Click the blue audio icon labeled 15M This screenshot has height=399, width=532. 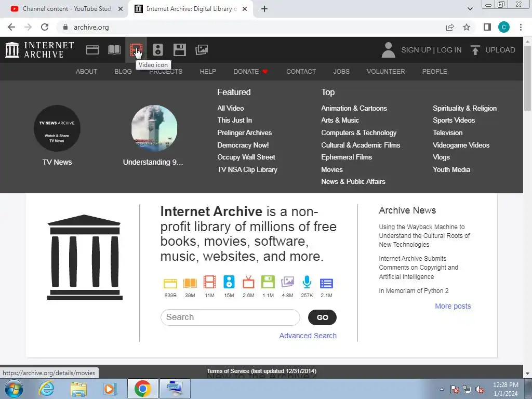(229, 282)
